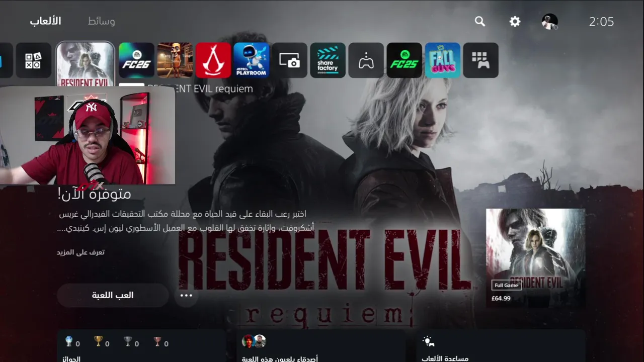The width and height of the screenshot is (644, 362).
Task: Open the Remote Play controller tile
Action: (x=366, y=60)
